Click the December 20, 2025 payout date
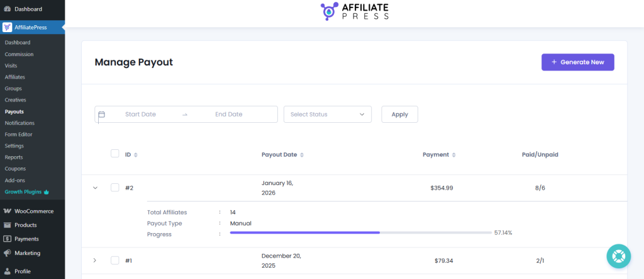Screen dimensions: 644x279 pos(281,261)
